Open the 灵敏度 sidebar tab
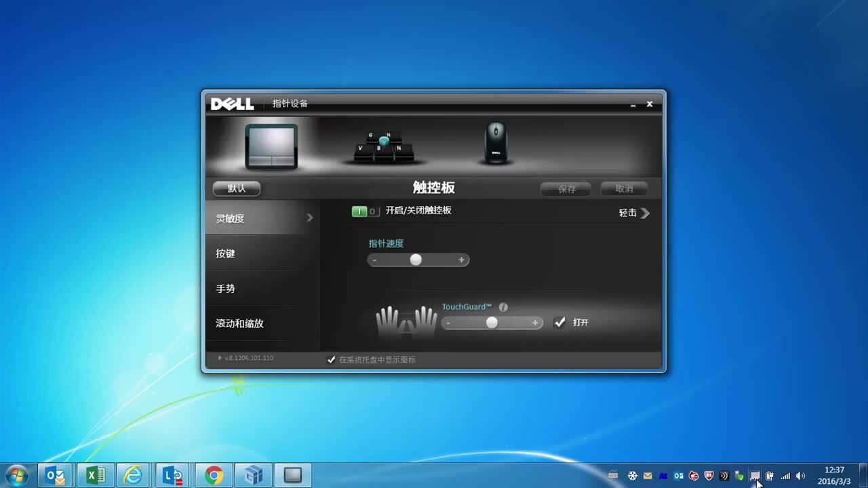 coord(262,218)
